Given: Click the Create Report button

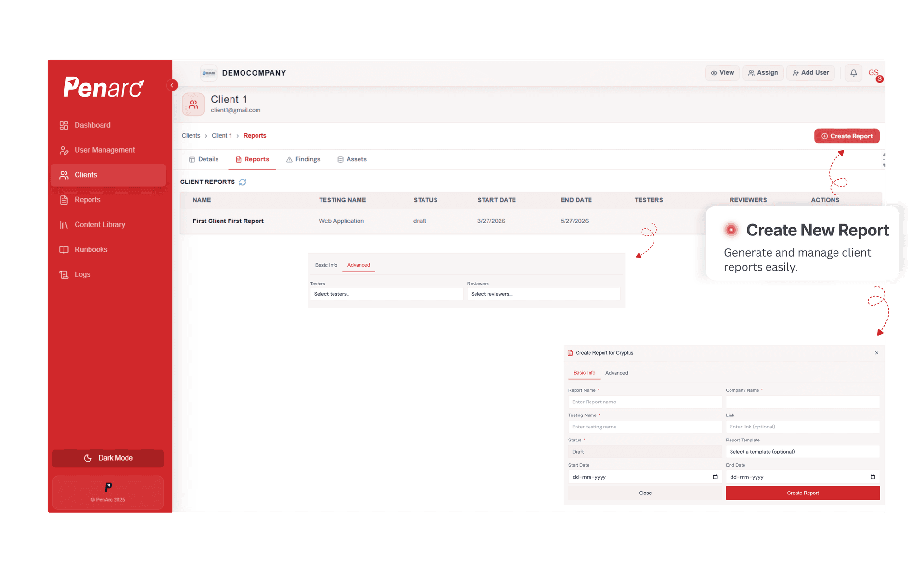Looking at the screenshot, I should click(x=847, y=136).
